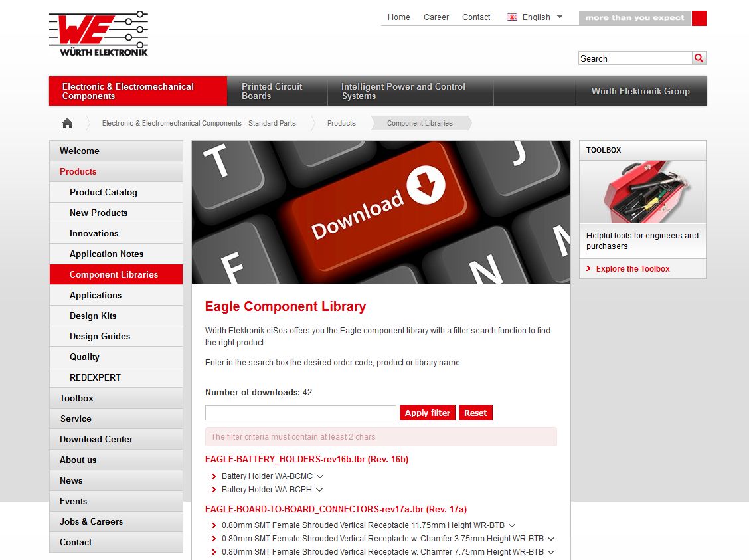Open Toolbox in the sidebar

point(116,398)
